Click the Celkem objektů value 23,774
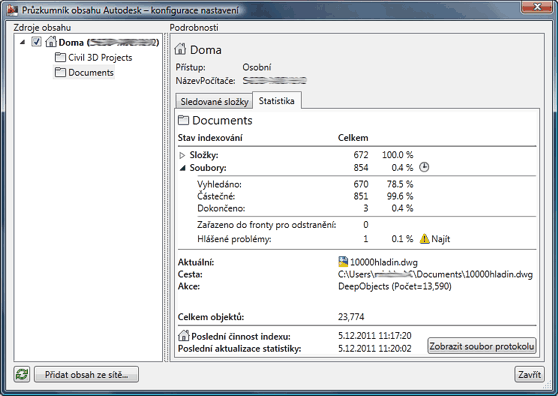Viewport: 558px width, 396px height. tap(351, 317)
